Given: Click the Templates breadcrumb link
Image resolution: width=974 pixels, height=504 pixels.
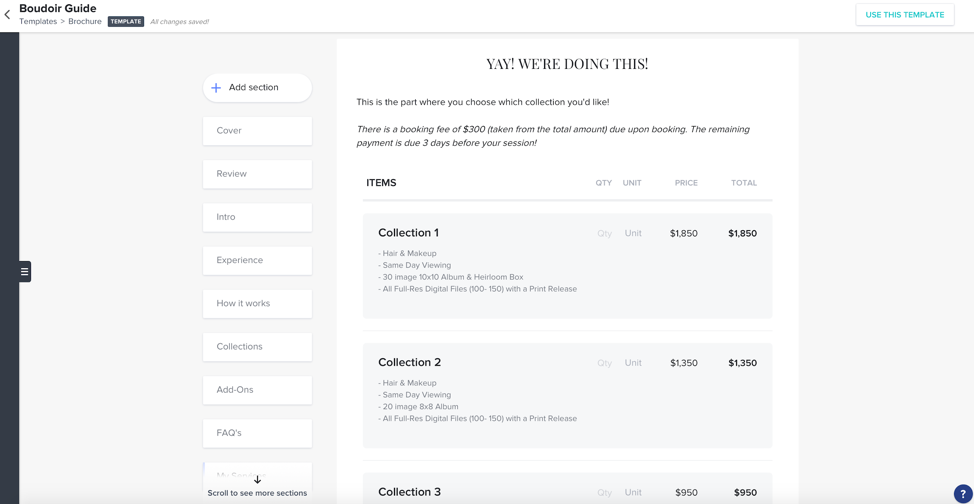Looking at the screenshot, I should pos(39,21).
